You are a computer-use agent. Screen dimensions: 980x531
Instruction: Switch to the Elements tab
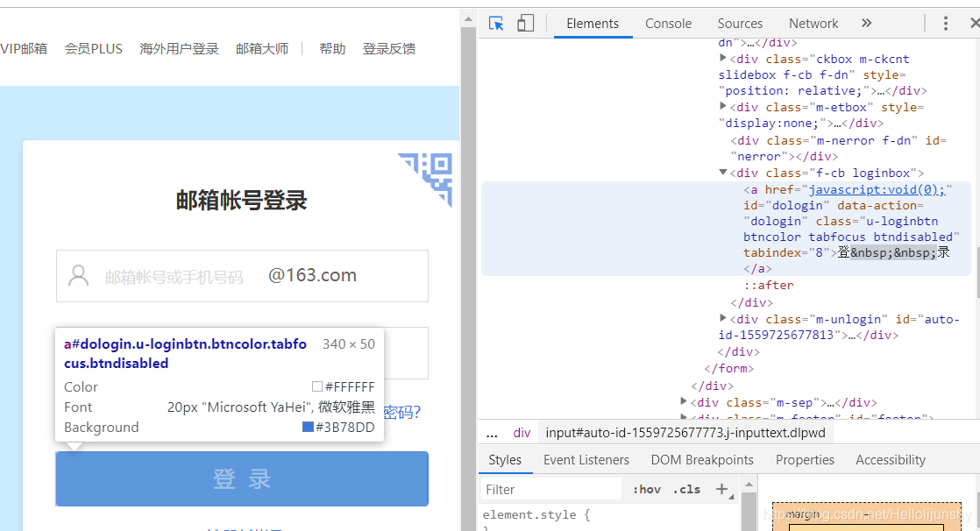tap(593, 24)
